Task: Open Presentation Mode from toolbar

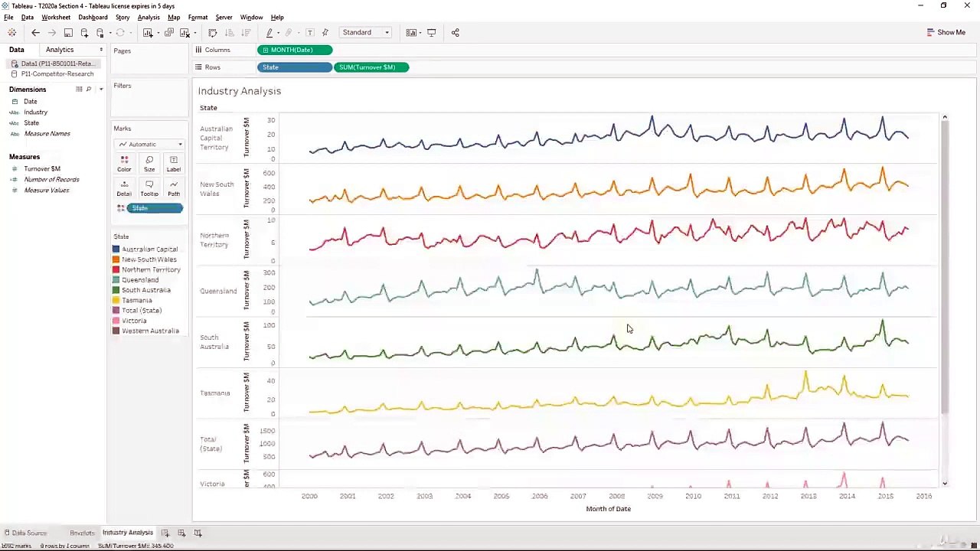Action: 431,33
